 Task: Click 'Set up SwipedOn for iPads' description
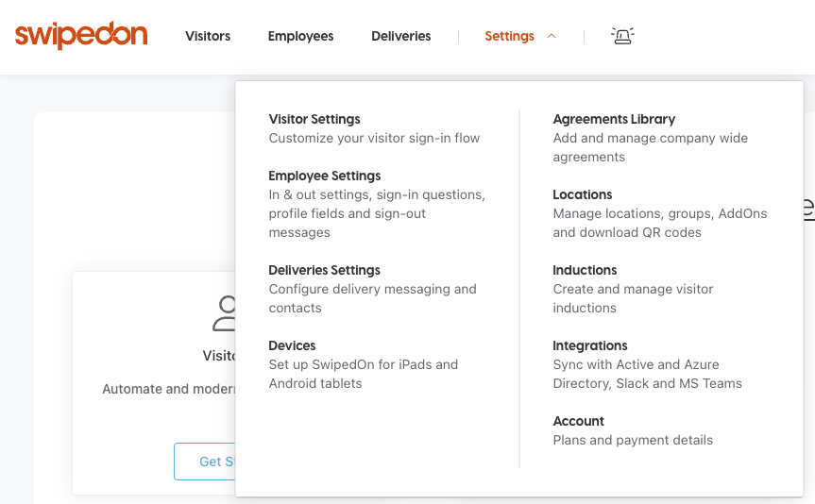(364, 374)
